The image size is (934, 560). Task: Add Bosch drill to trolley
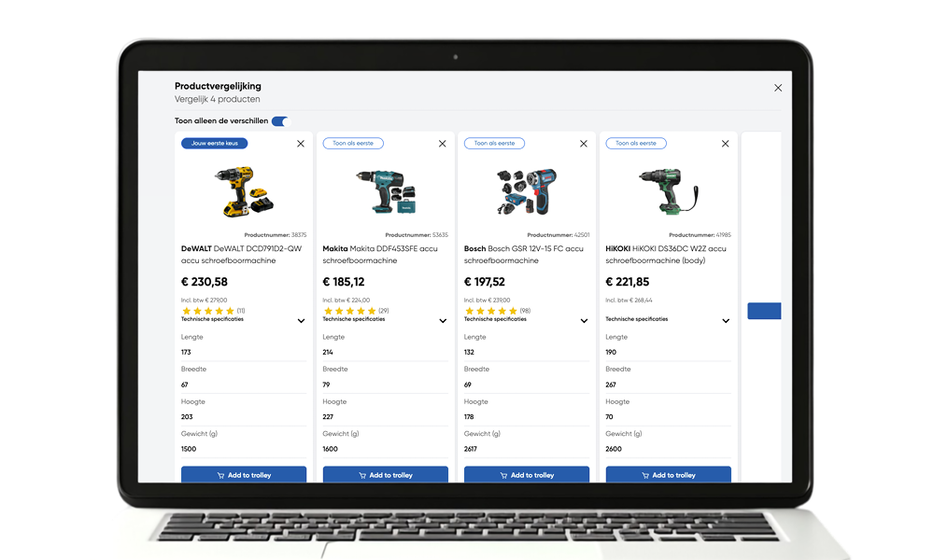click(x=527, y=475)
